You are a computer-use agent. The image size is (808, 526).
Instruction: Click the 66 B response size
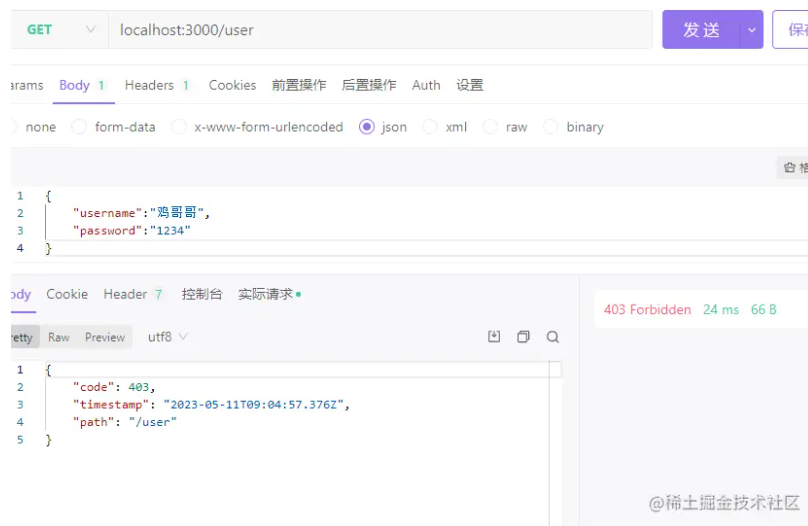click(x=763, y=310)
